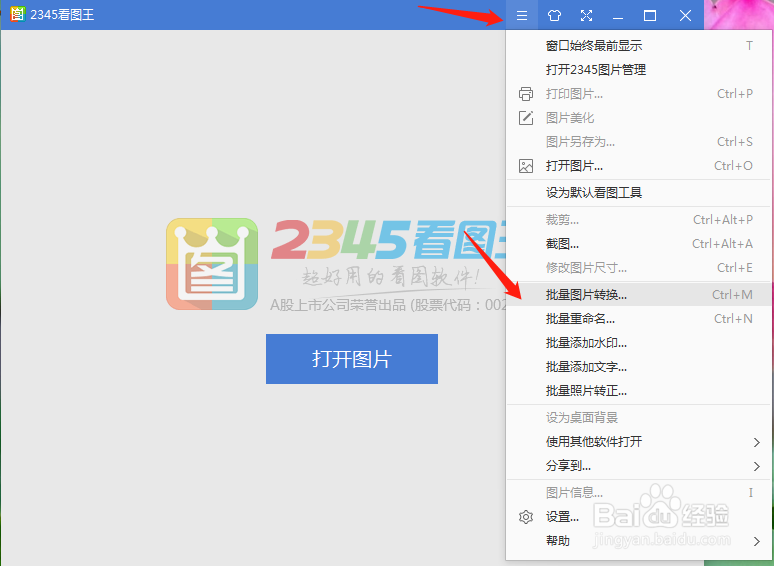The height and width of the screenshot is (566, 774).
Task: Select 批量照片转正... entry
Action: pyautogui.click(x=639, y=391)
